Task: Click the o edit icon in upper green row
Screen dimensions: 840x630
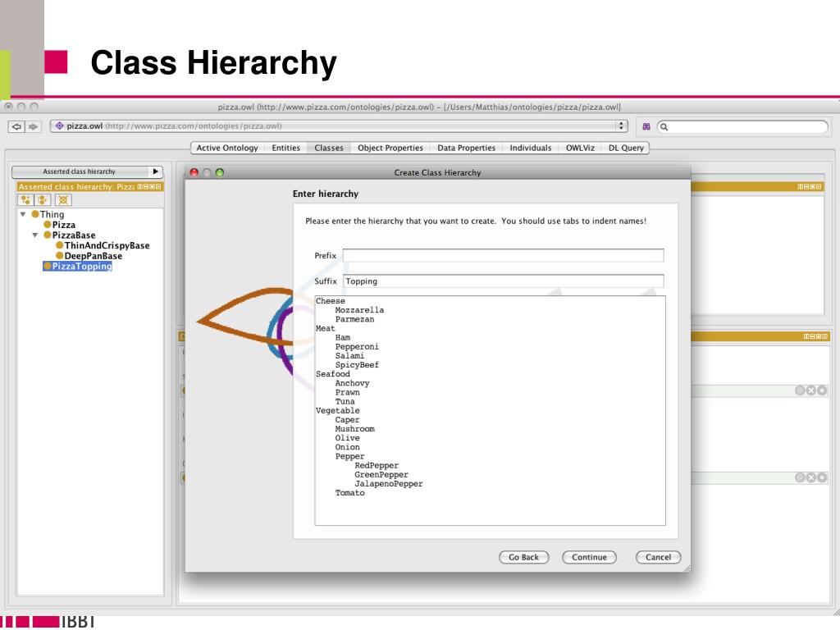Action: [822, 390]
